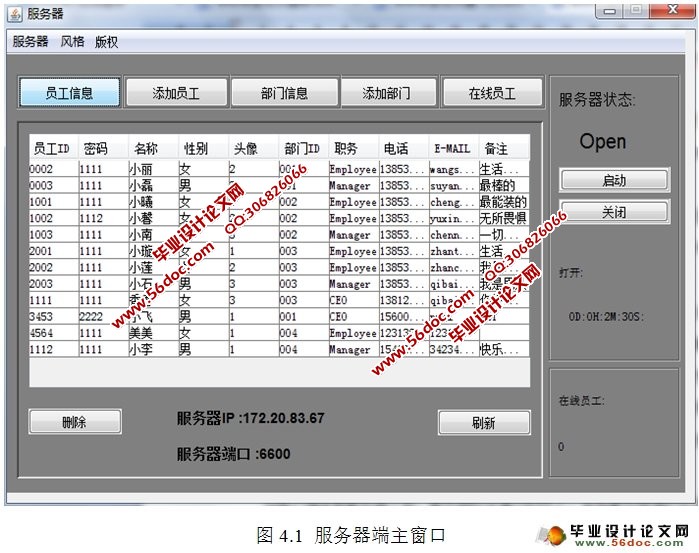This screenshot has width=699, height=553.
Task: Select employee row with ID 4564
Action: pos(280,333)
